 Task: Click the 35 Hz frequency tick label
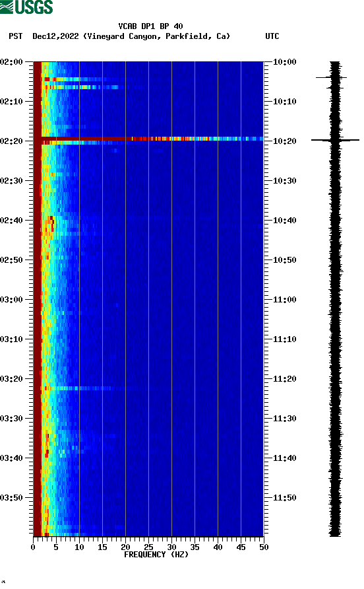coord(195,547)
